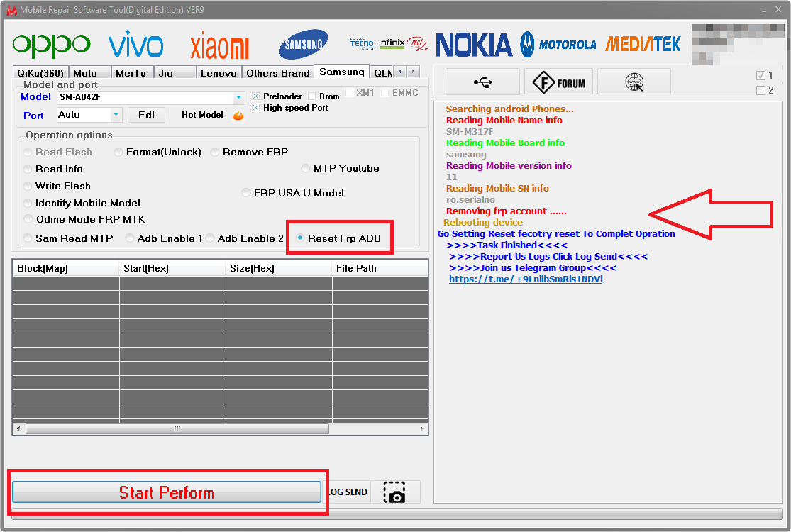Toggle the Preloader checkbox
This screenshot has height=532, width=791.
[x=256, y=96]
